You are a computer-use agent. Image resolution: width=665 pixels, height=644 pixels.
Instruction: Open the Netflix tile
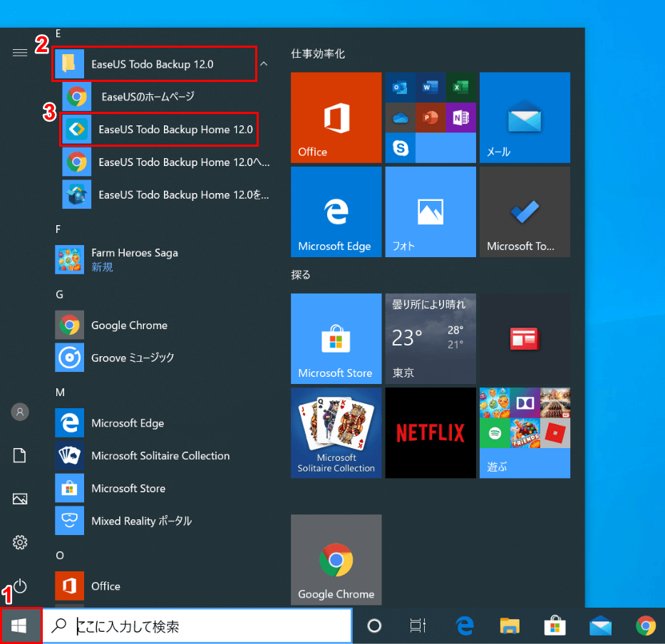tap(431, 433)
